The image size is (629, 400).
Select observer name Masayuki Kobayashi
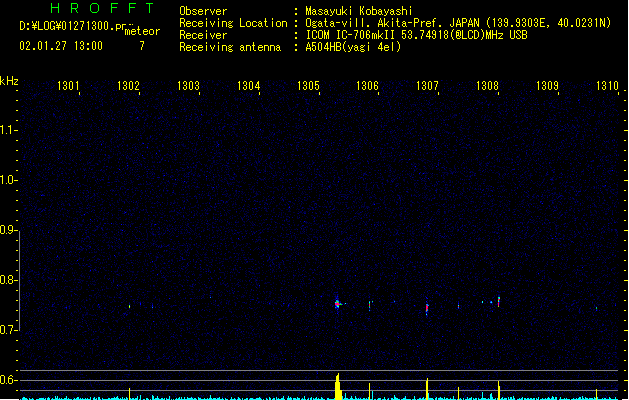[x=359, y=11]
